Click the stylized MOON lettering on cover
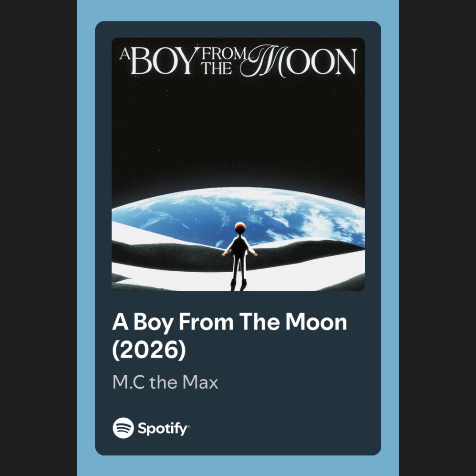The image size is (476, 476). point(299,61)
